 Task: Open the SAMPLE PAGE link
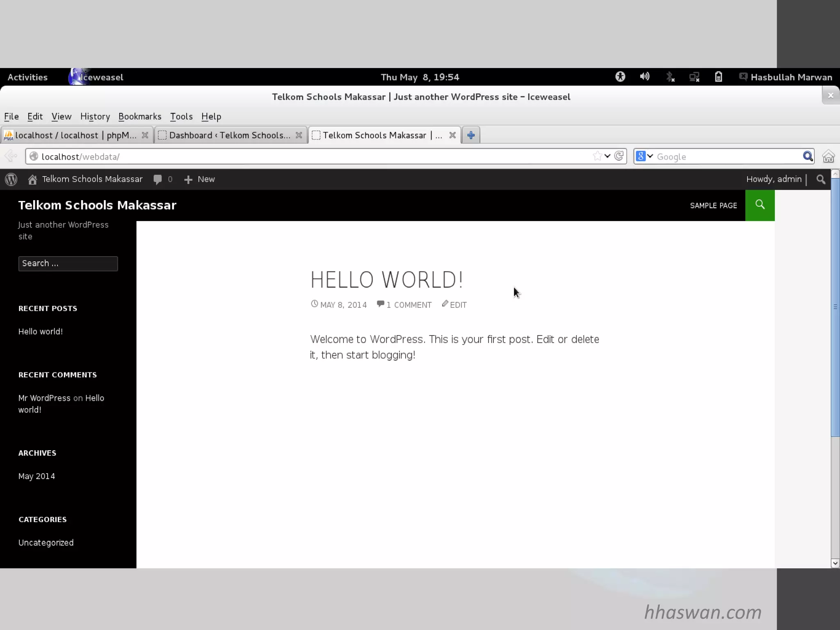(713, 205)
